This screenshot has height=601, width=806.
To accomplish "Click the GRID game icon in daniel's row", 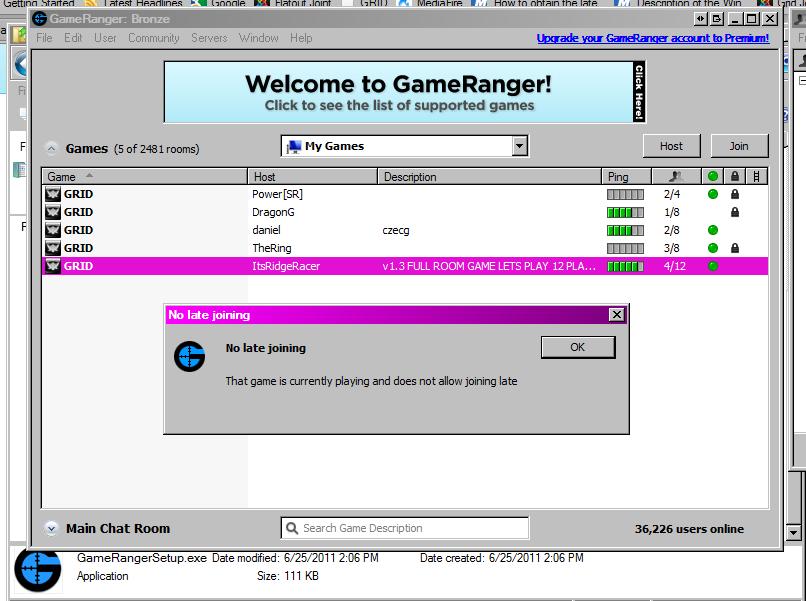I will pos(52,230).
